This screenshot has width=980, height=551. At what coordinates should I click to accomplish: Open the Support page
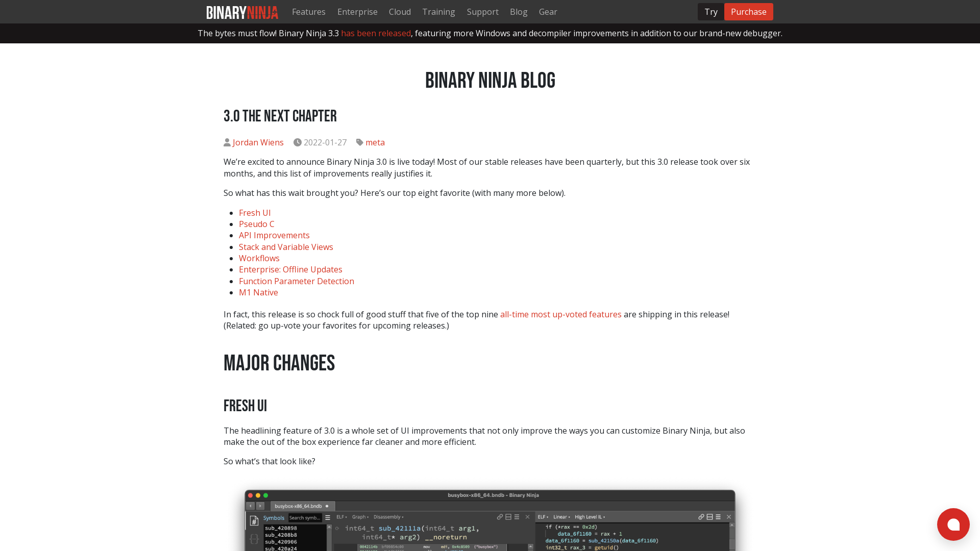tap(482, 12)
